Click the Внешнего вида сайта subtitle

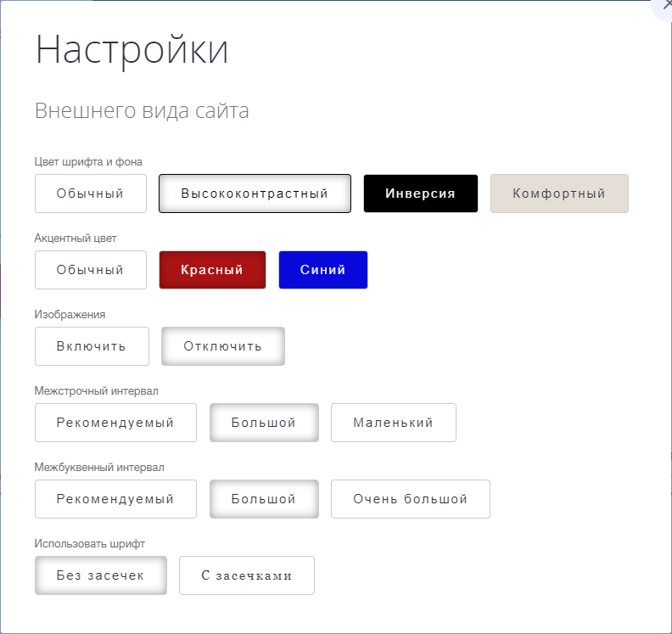(x=142, y=110)
